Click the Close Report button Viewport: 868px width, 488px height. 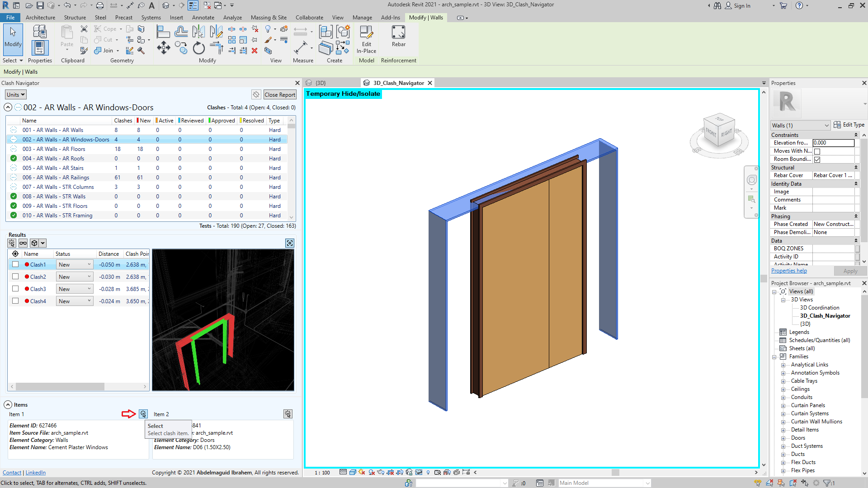coord(280,94)
